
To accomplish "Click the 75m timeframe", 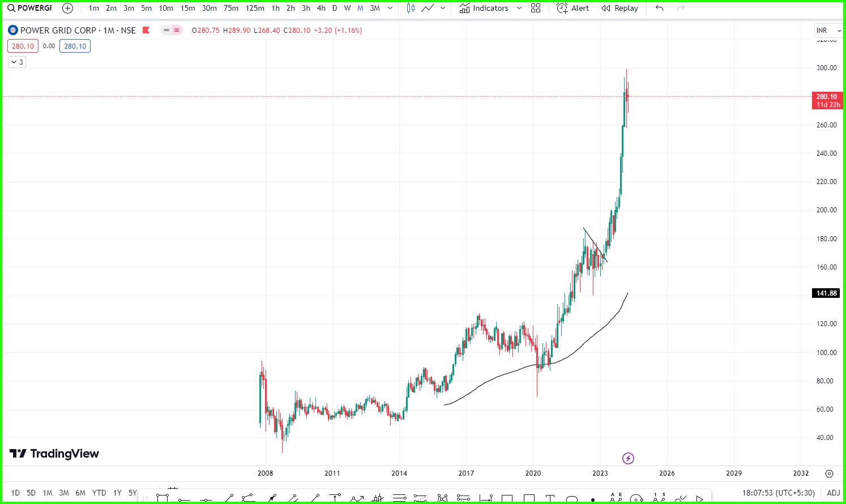I will coord(231,8).
